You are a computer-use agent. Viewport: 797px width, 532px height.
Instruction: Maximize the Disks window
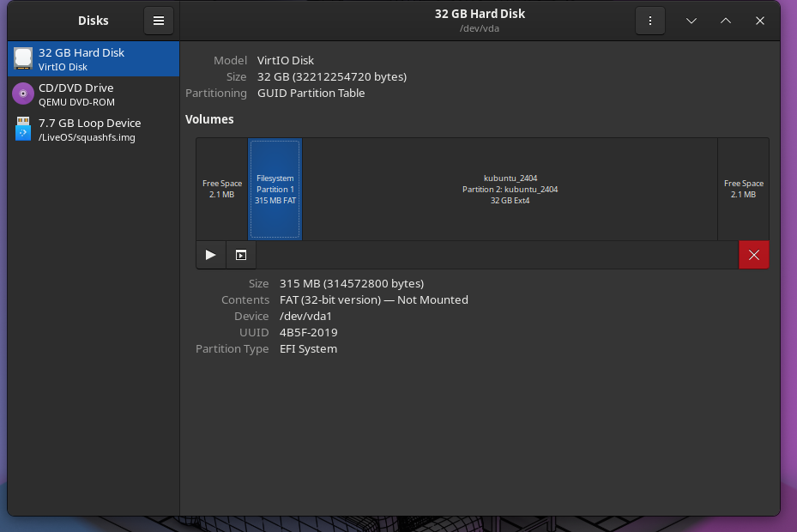click(726, 21)
